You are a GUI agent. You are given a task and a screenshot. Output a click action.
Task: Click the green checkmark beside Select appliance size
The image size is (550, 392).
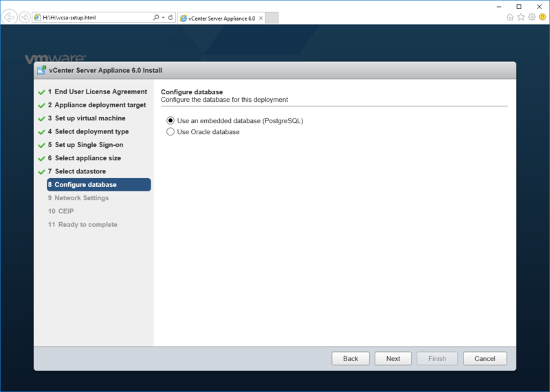point(41,159)
